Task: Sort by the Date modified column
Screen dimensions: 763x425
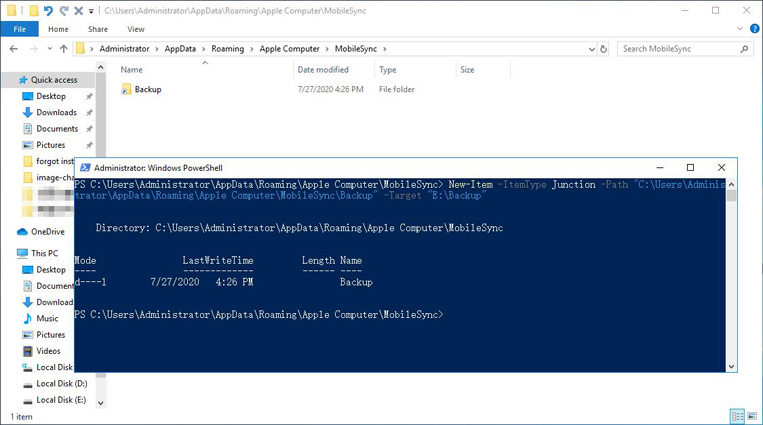Action: coord(323,70)
